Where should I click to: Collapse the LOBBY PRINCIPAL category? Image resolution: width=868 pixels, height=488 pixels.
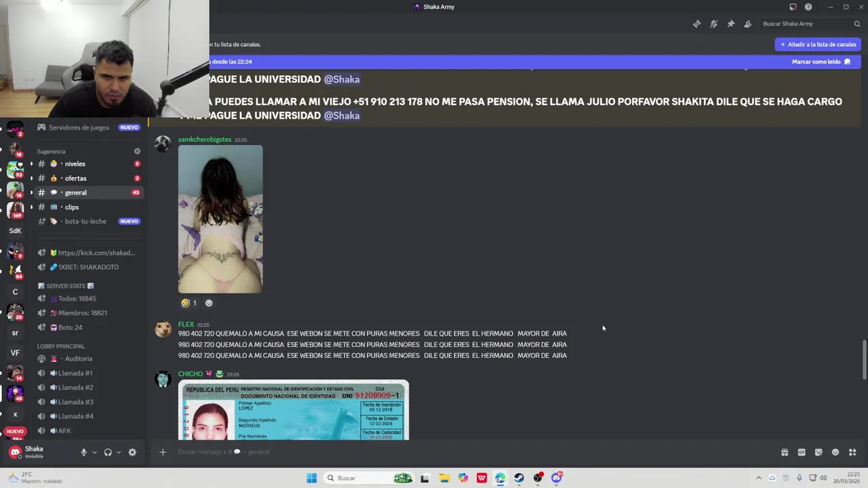(x=61, y=346)
